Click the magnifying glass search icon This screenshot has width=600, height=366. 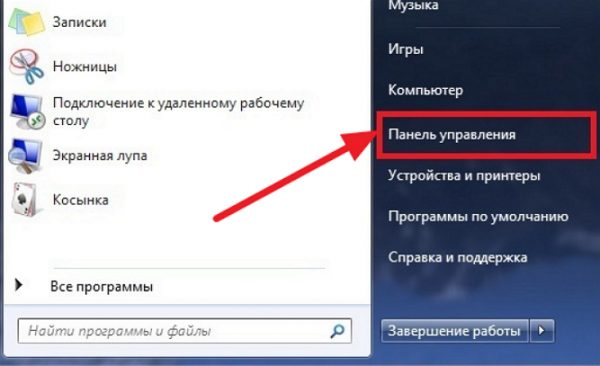[337, 331]
